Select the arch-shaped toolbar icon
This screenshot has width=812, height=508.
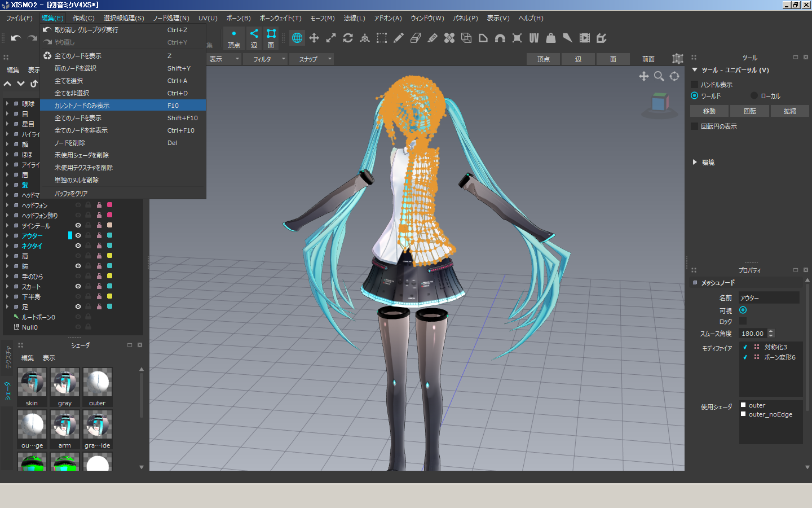point(500,38)
